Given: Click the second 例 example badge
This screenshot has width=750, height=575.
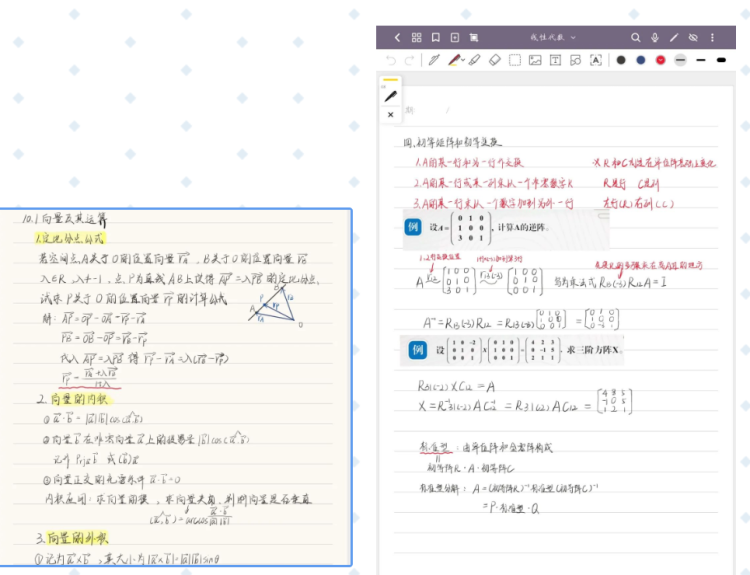Looking at the screenshot, I should (418, 350).
